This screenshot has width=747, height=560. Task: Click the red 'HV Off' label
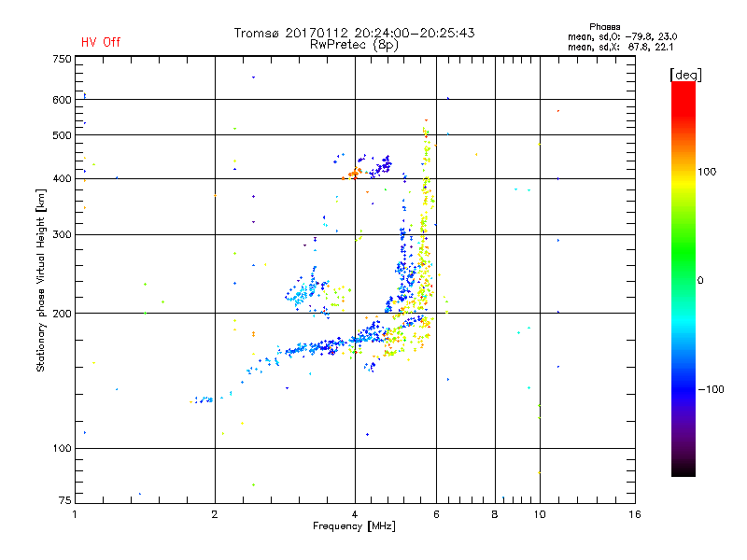point(101,42)
